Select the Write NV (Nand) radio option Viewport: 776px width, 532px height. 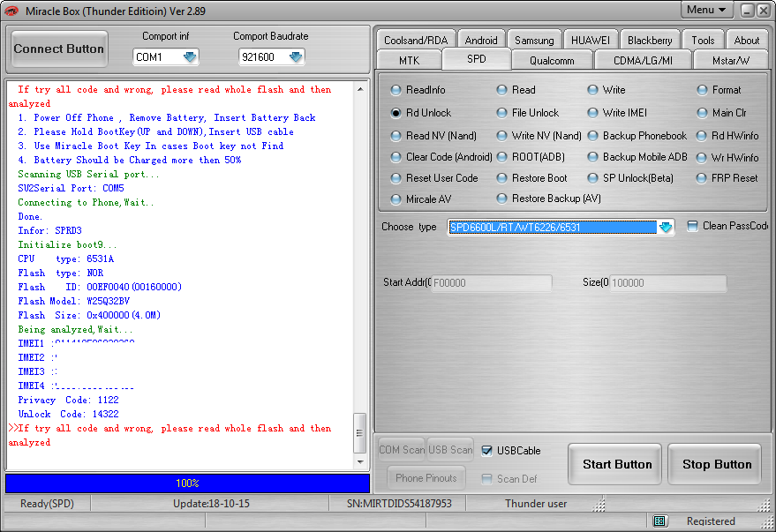point(539,136)
